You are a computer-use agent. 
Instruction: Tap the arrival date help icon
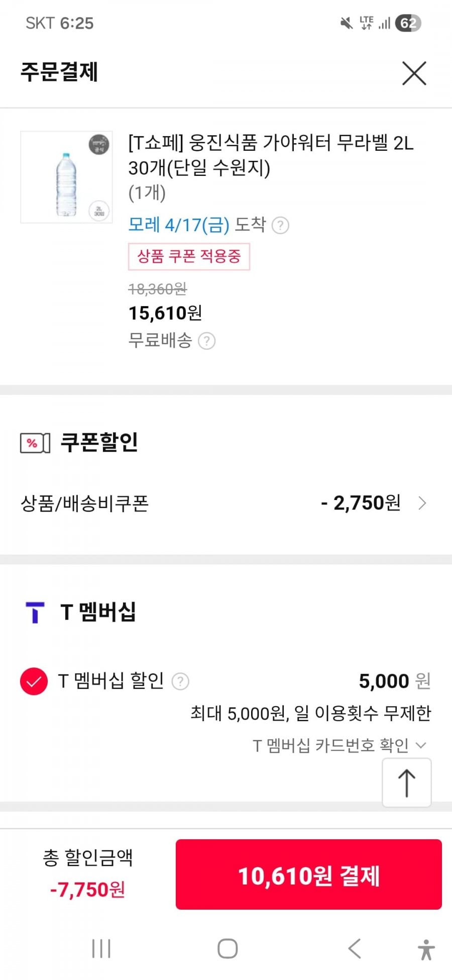[280, 225]
